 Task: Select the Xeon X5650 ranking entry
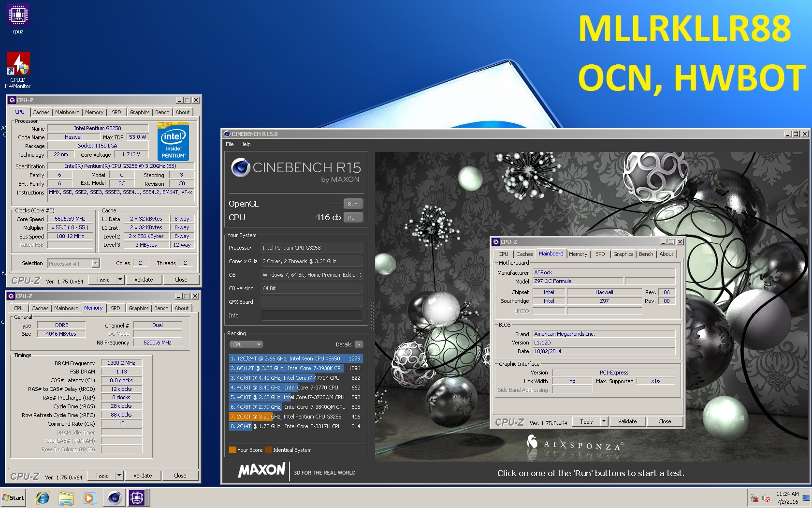pyautogui.click(x=296, y=359)
